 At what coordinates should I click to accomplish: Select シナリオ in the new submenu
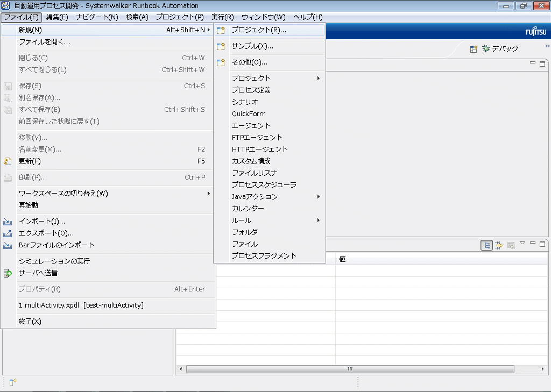(x=270, y=102)
